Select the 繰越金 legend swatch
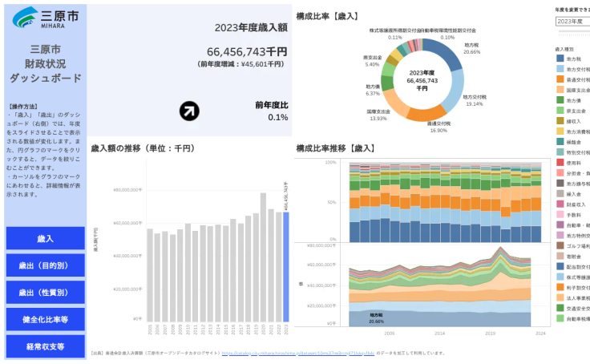Image resolution: width=590 pixels, height=364 pixels. pos(560,142)
